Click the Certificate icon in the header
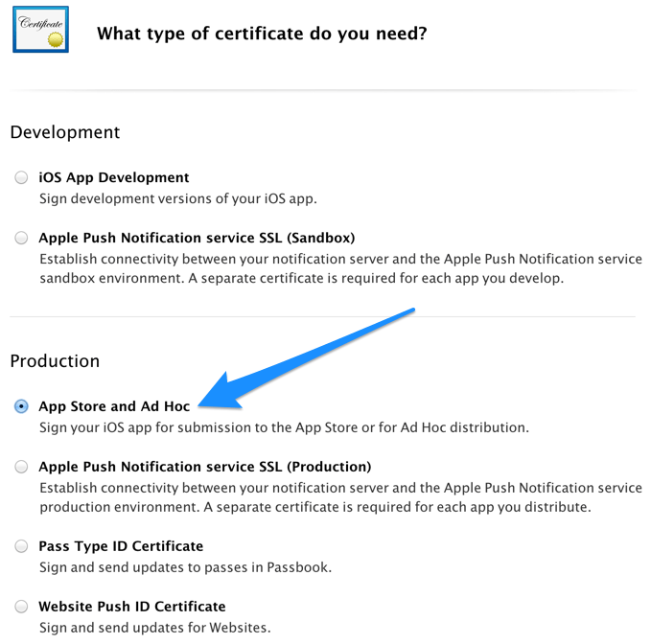The width and height of the screenshot is (651, 644). 40,30
